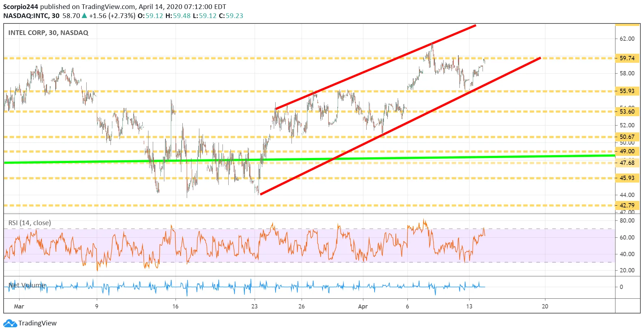644x333 pixels.
Task: Click the closing price value 59.23
Action: point(234,16)
